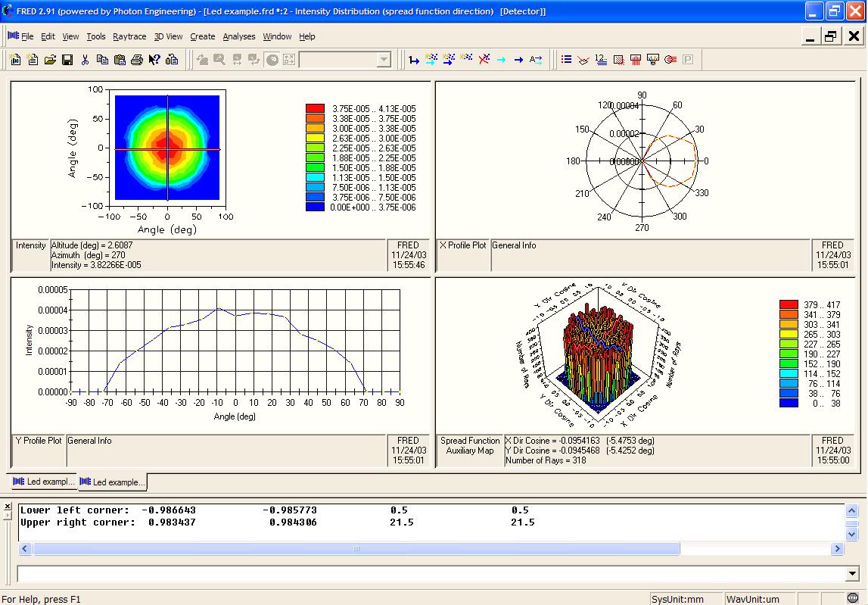868x605 pixels.
Task: Click the intensity color map plot
Action: 167,148
